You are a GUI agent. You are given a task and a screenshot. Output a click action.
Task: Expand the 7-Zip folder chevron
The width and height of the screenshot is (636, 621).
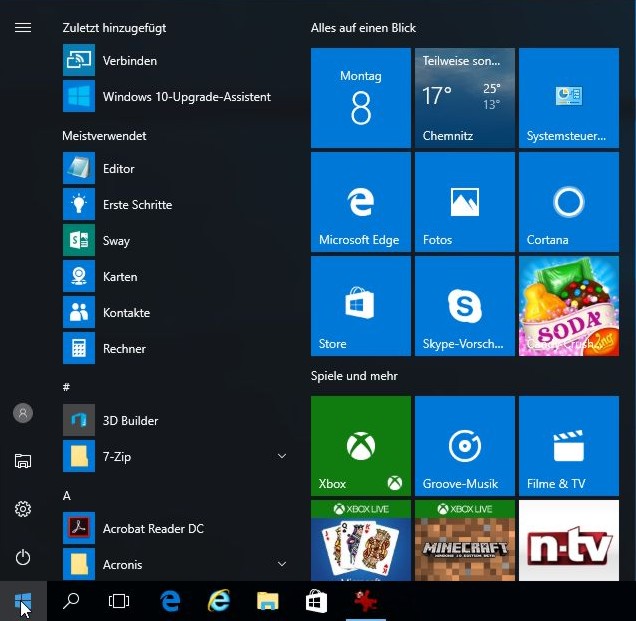coord(282,456)
